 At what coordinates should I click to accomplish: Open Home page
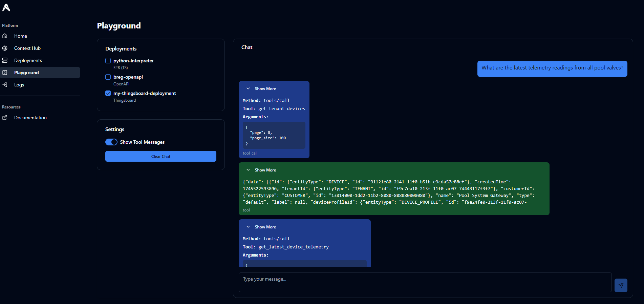coord(40,36)
